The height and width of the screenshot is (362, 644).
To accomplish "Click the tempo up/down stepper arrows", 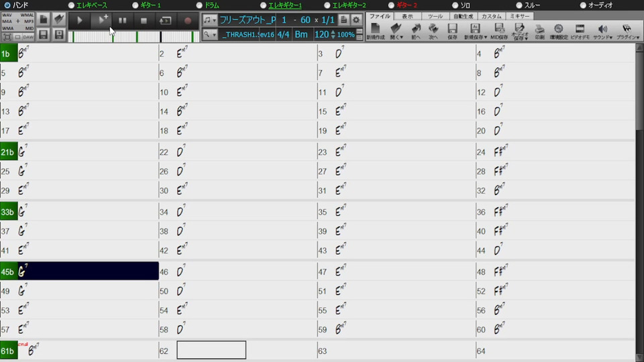I will click(x=333, y=34).
